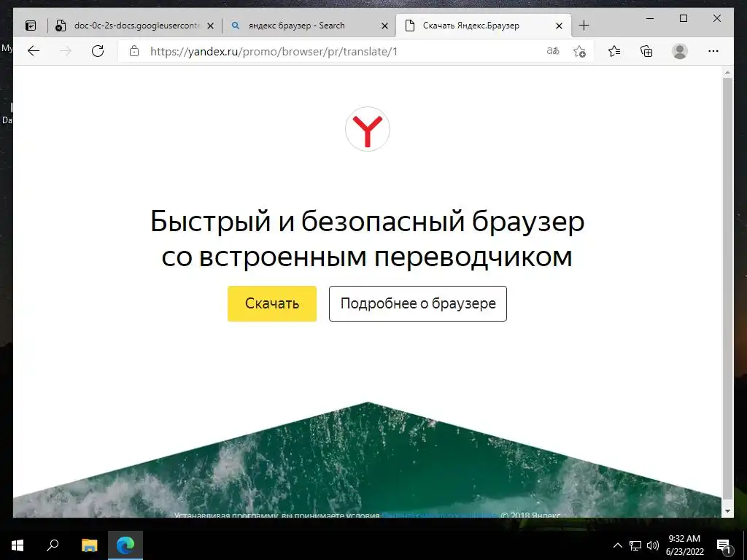Open the tab actions menu icon
This screenshot has width=747, height=560.
tap(31, 26)
